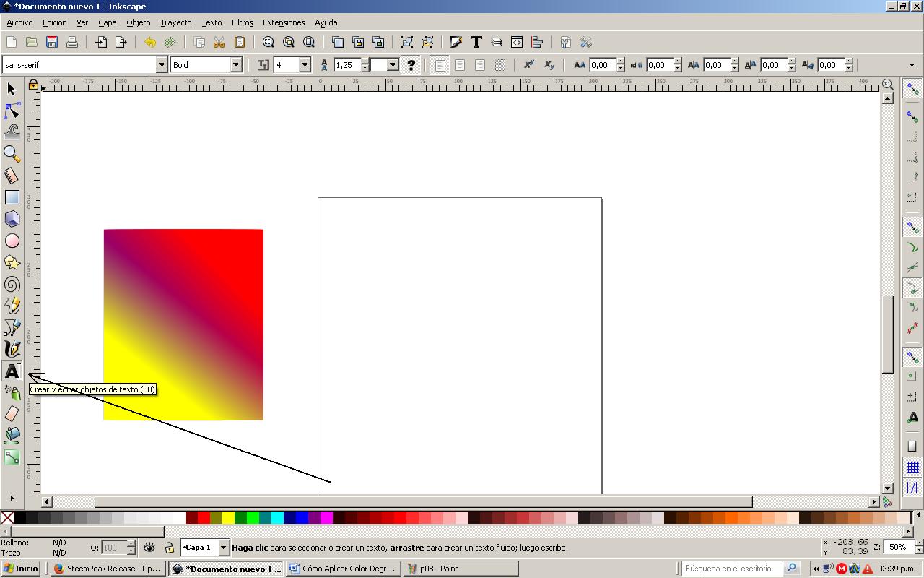Open the Text and Font dialog icon
Image resolution: width=924 pixels, height=578 pixels.
coord(476,42)
